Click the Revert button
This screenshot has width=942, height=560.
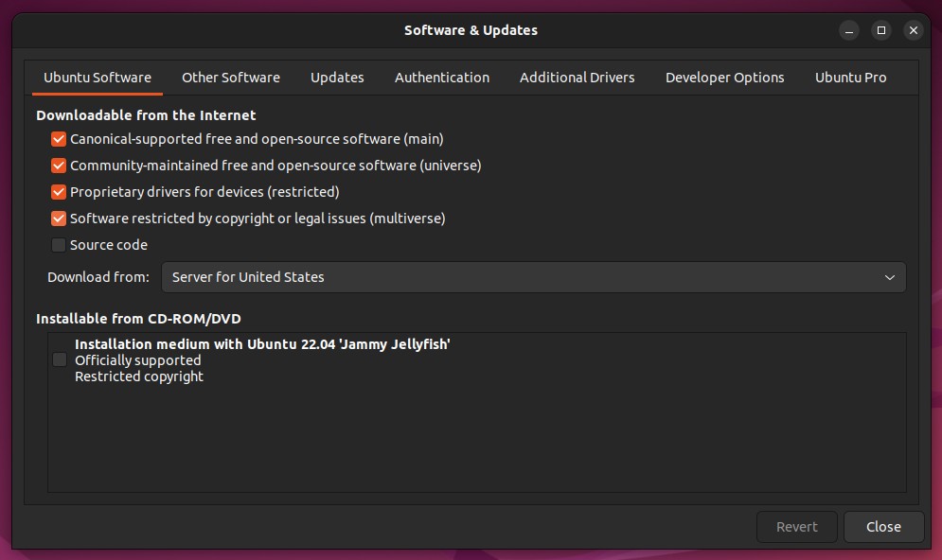(x=796, y=527)
